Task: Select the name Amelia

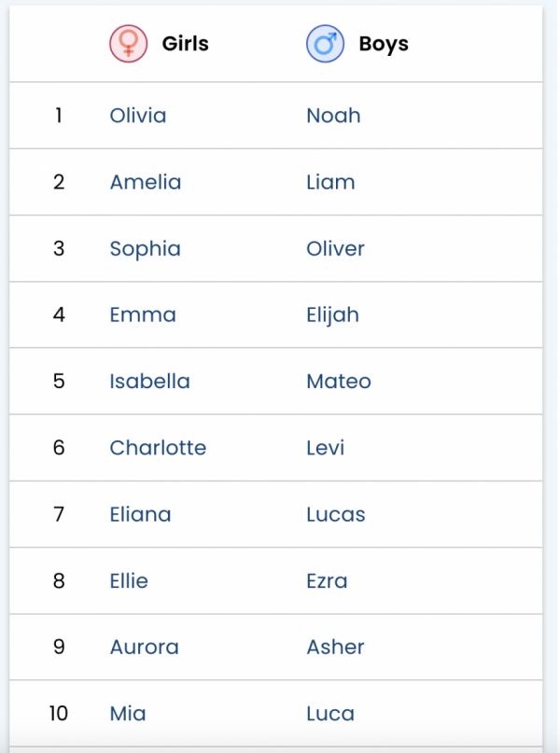Action: point(146,182)
